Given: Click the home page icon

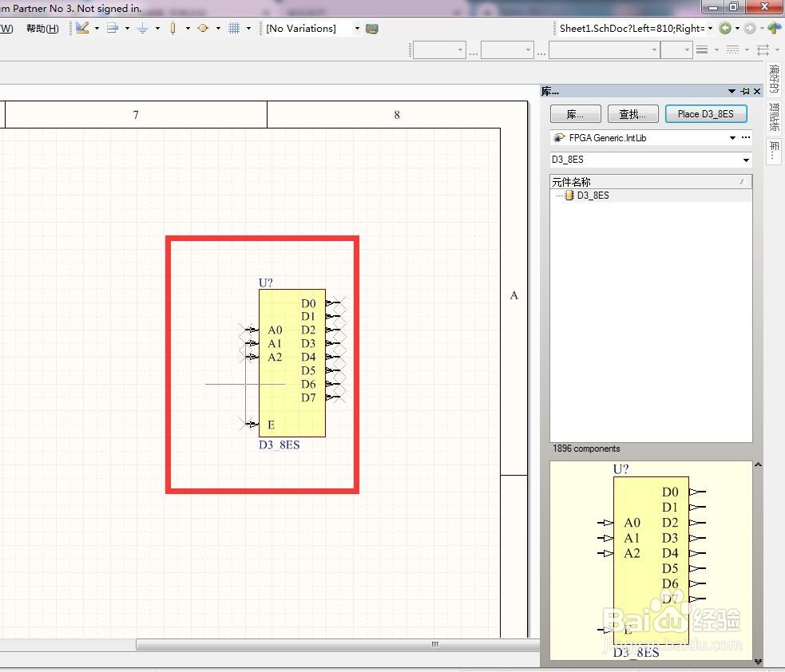Looking at the screenshot, I should pyautogui.click(x=774, y=28).
